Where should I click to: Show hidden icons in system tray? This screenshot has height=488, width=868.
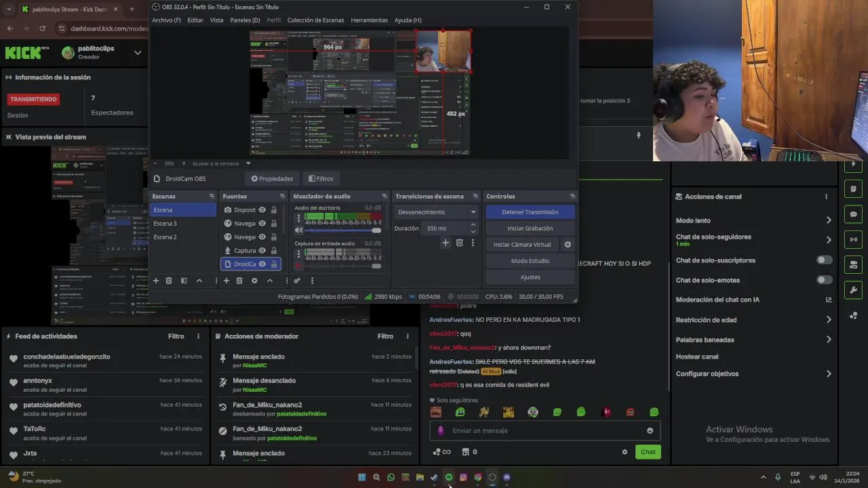pyautogui.click(x=763, y=477)
